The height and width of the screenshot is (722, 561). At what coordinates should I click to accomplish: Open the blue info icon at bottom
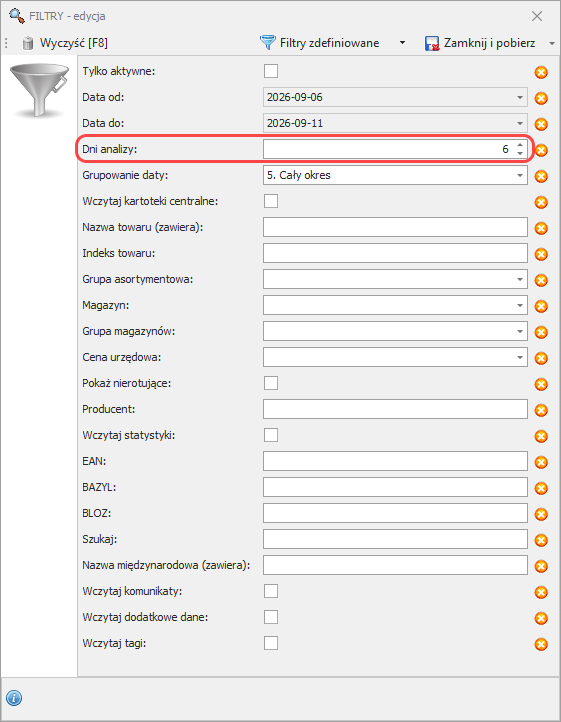point(14,698)
